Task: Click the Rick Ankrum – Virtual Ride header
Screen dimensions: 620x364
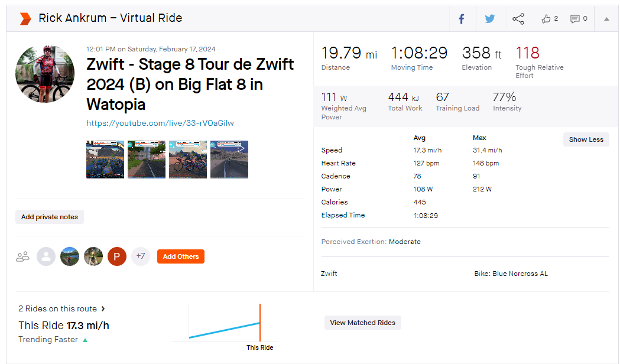Action: (x=111, y=18)
